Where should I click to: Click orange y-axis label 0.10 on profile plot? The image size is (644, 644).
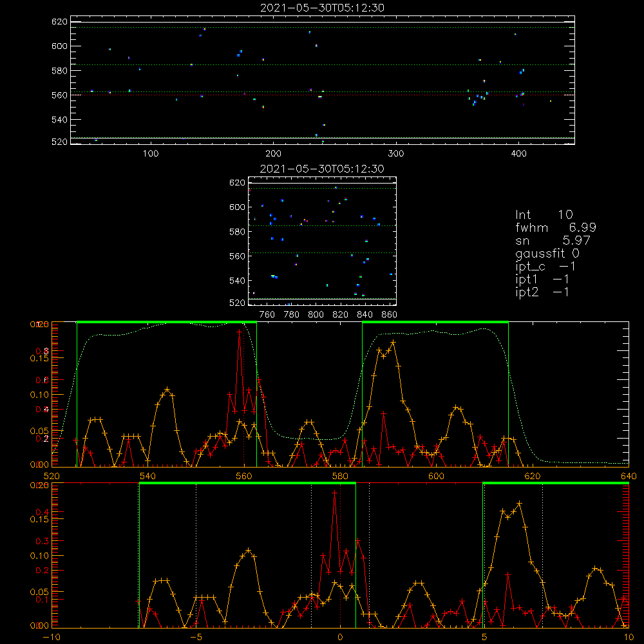point(39,395)
